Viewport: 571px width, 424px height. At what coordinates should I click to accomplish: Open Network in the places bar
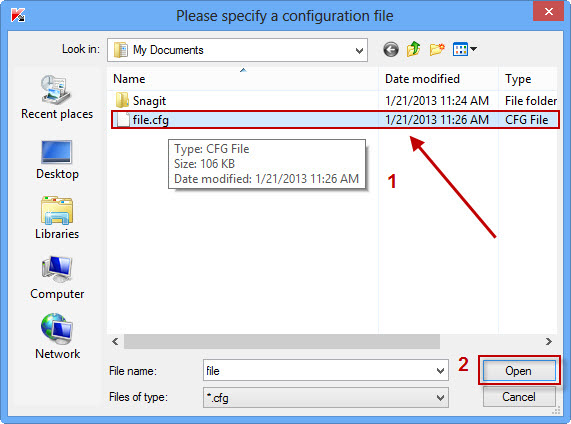(57, 337)
